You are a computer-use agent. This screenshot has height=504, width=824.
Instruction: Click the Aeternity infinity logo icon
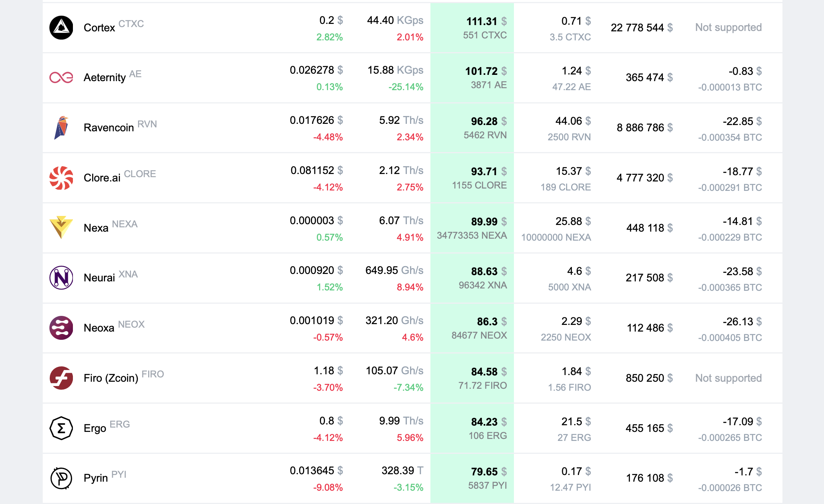[61, 78]
